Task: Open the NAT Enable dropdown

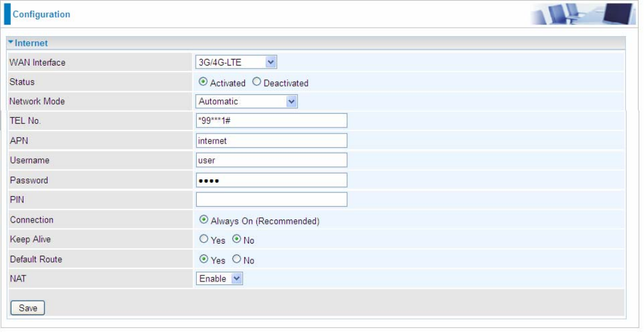Action: [219, 278]
